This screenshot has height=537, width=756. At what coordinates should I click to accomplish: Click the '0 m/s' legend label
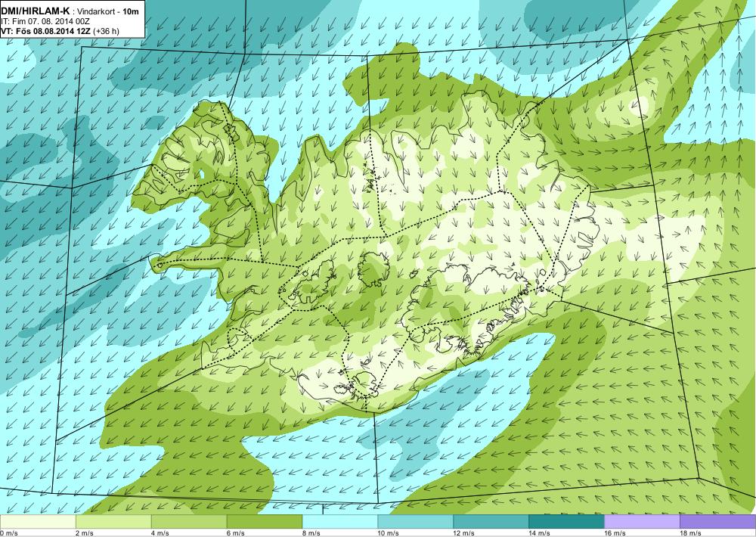pos(9,533)
